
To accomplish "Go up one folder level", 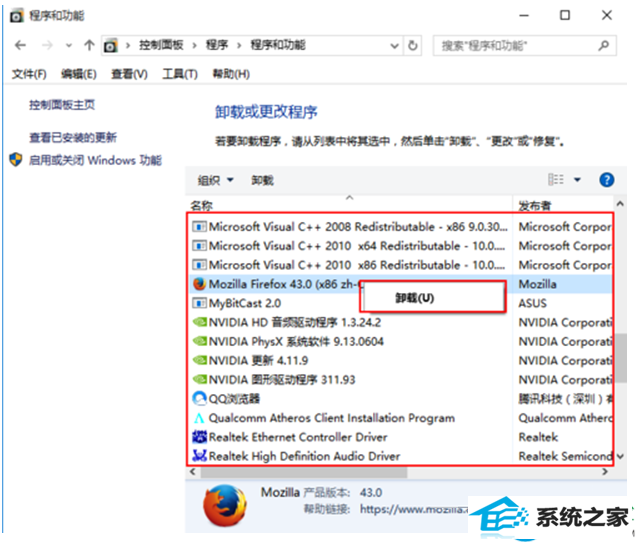I will click(89, 45).
